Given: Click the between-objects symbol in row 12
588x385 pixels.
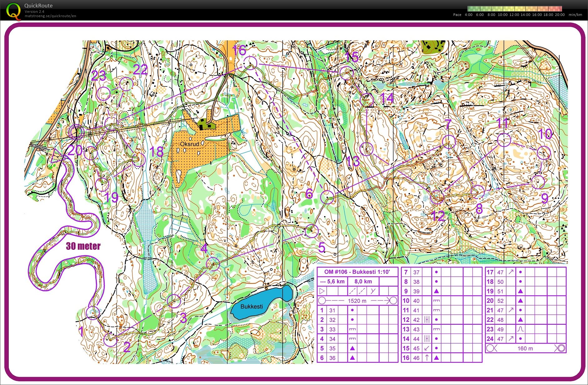Looking at the screenshot, I should pyautogui.click(x=427, y=320).
